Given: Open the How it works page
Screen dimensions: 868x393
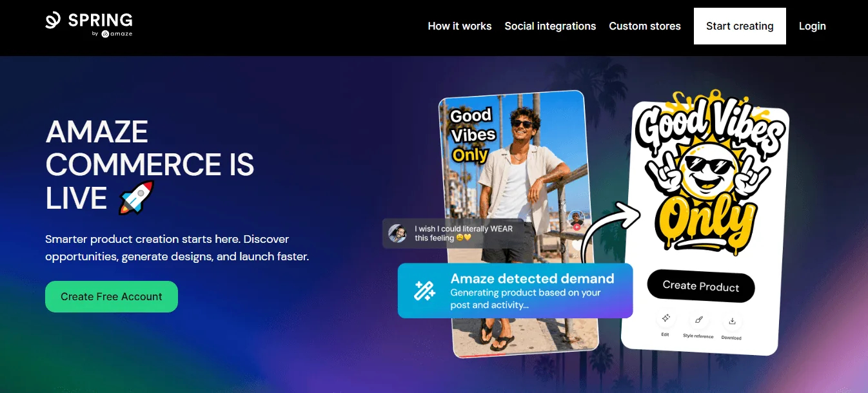Looking at the screenshot, I should pos(460,26).
